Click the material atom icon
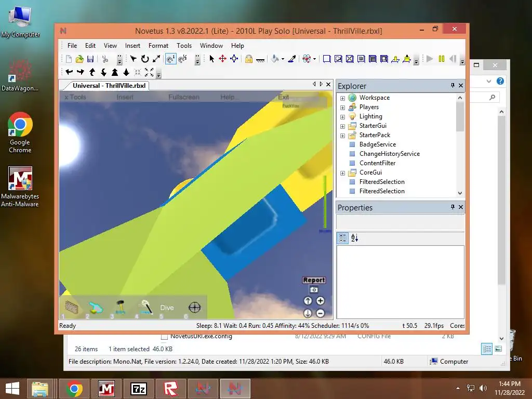Viewport: 532px width, 399px height. 307,59
